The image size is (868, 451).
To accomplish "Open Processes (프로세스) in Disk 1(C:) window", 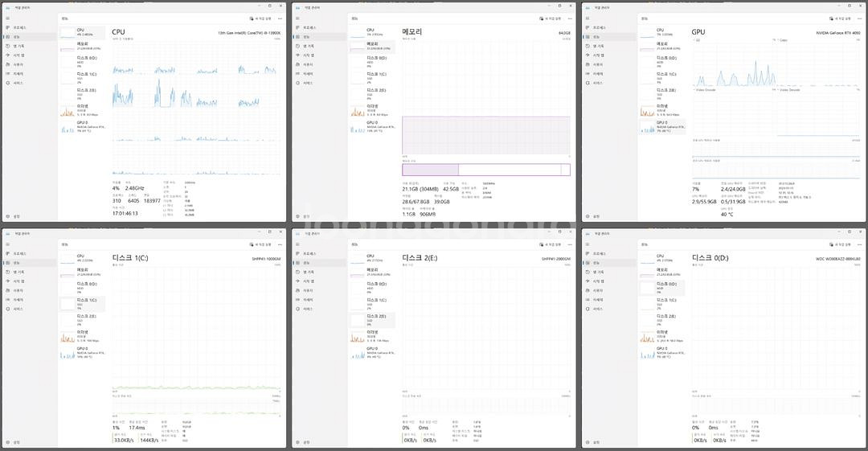I will [29, 253].
